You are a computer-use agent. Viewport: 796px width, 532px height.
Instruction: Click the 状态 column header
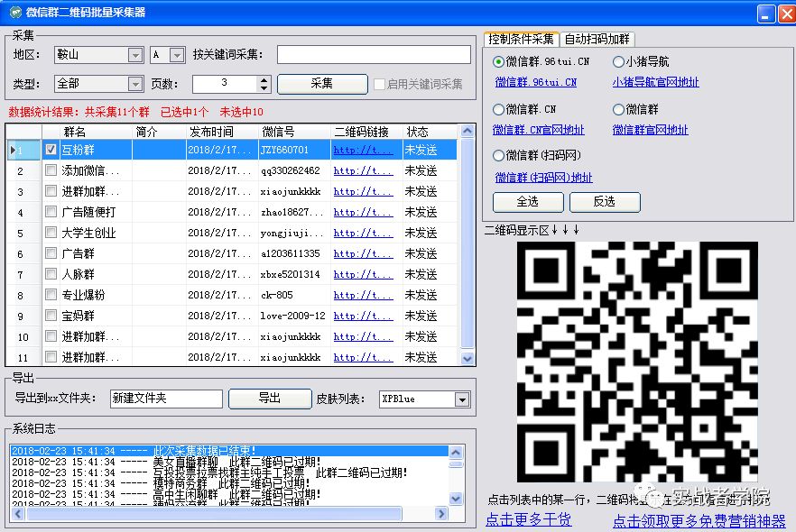tap(430, 132)
